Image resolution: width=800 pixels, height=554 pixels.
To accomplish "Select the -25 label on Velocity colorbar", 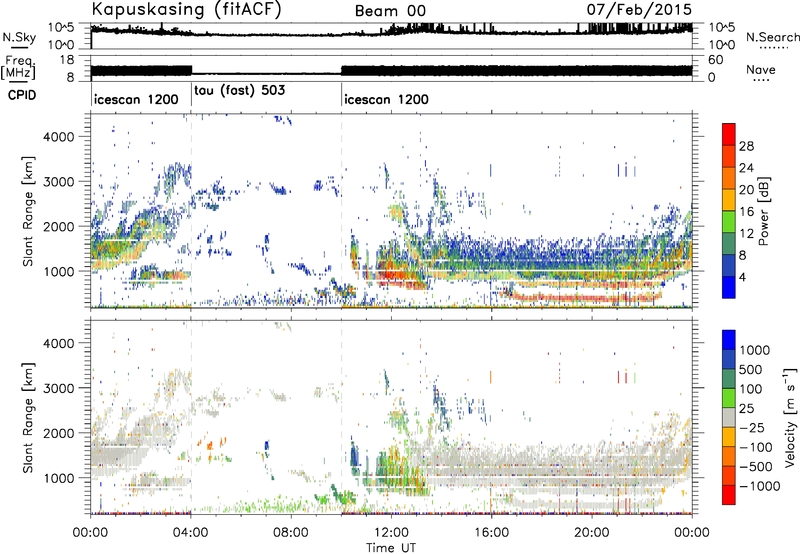I will tap(751, 428).
